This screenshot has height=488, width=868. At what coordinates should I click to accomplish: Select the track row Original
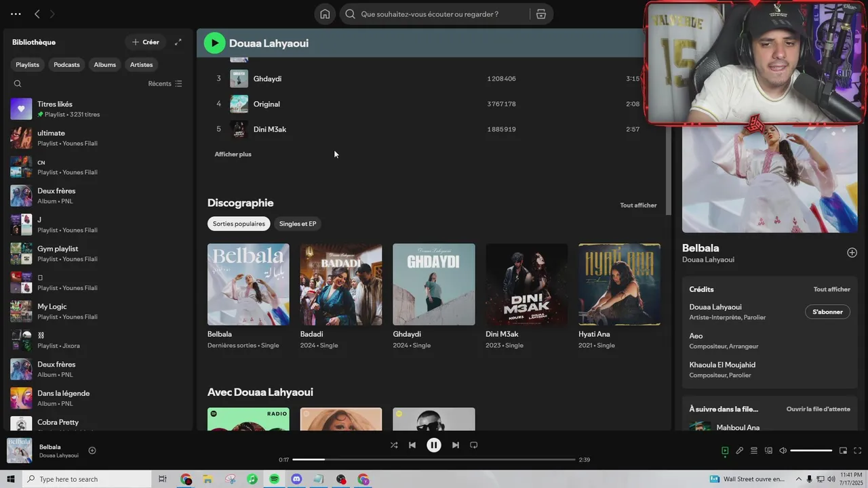pos(433,104)
